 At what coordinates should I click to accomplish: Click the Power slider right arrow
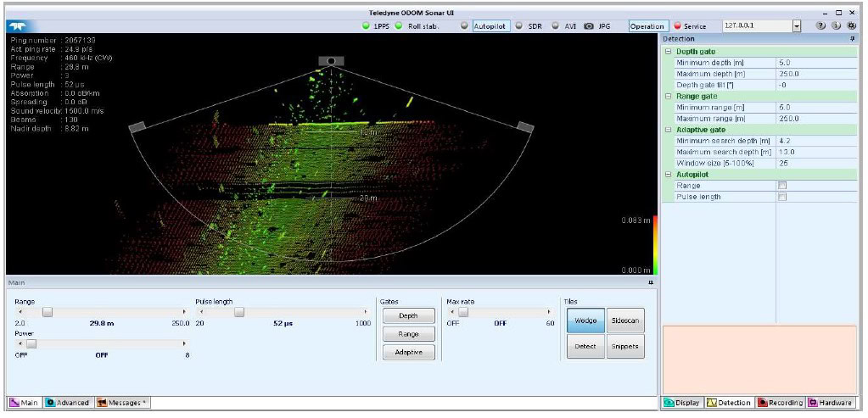pos(185,344)
